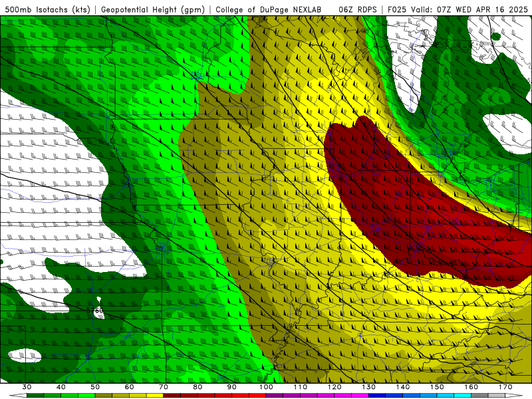Click the legend number 140
Image resolution: width=532 pixels, height=399 pixels.
[403, 387]
